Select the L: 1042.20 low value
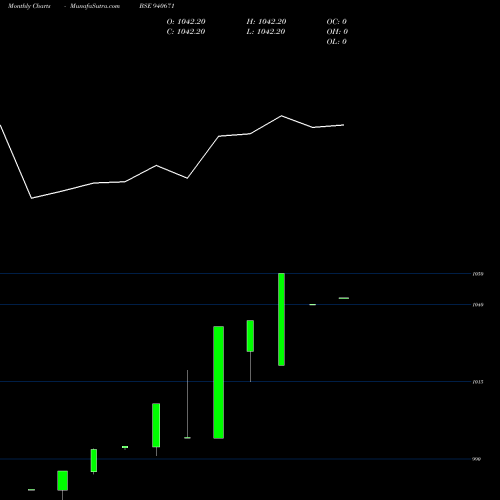 tap(266, 32)
